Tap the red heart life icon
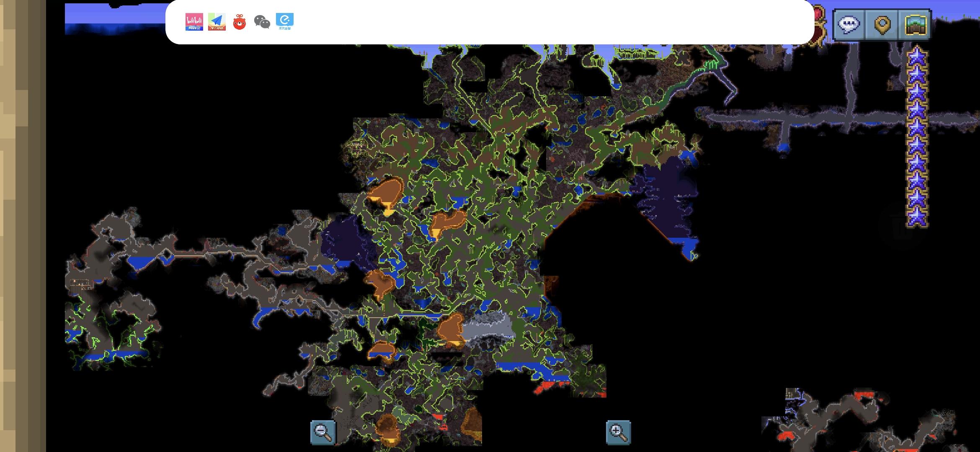The height and width of the screenshot is (452, 980). pos(819,17)
